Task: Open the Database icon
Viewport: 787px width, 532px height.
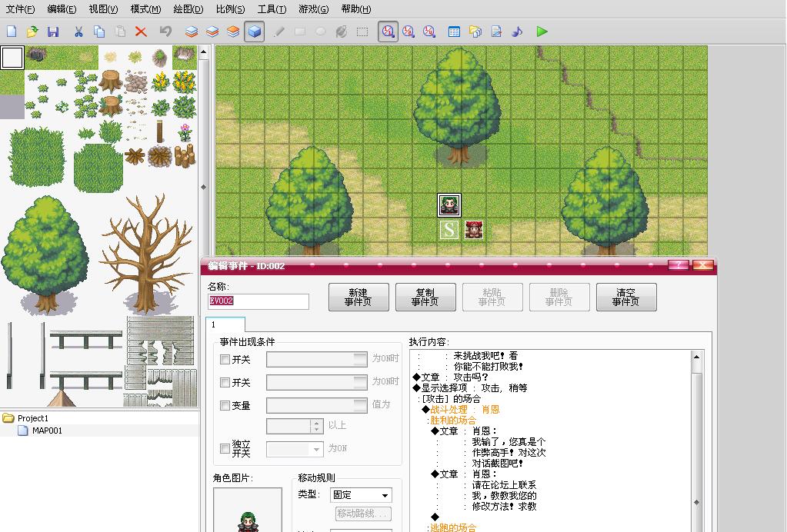Action: coord(454,32)
